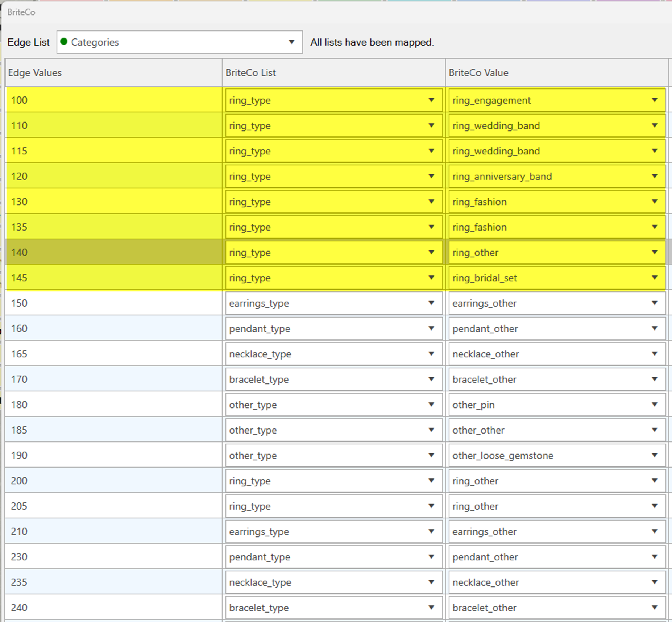Click the BriteCo Value column header

pyautogui.click(x=556, y=73)
